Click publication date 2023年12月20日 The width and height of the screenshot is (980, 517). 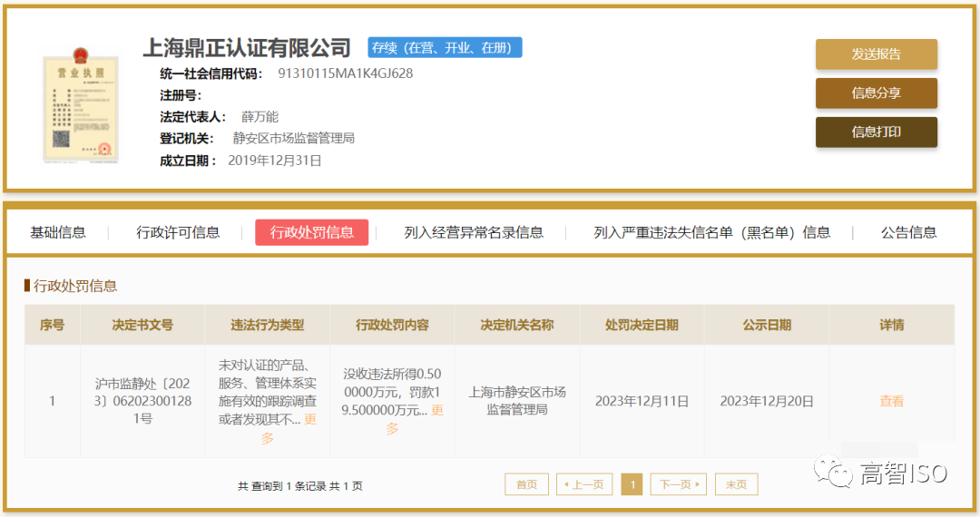pyautogui.click(x=767, y=401)
